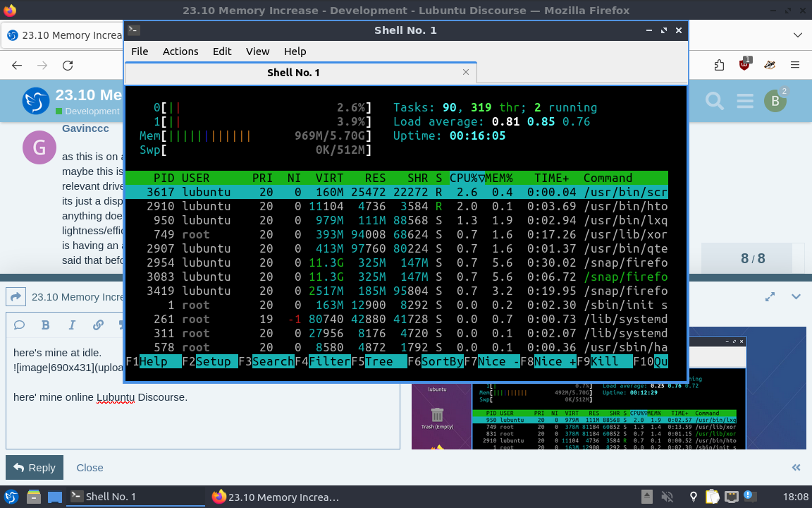Viewport: 812px width, 508px height.
Task: Click htop F2 Setup
Action: point(210,361)
